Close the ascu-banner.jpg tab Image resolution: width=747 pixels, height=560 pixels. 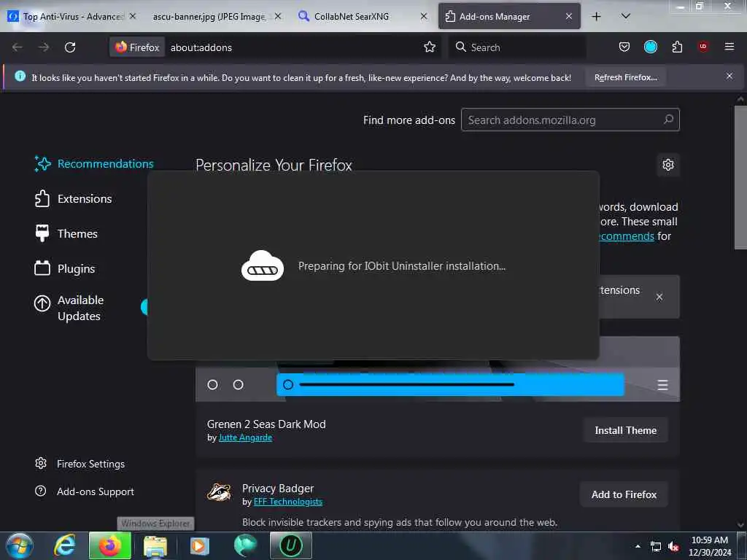pos(278,16)
